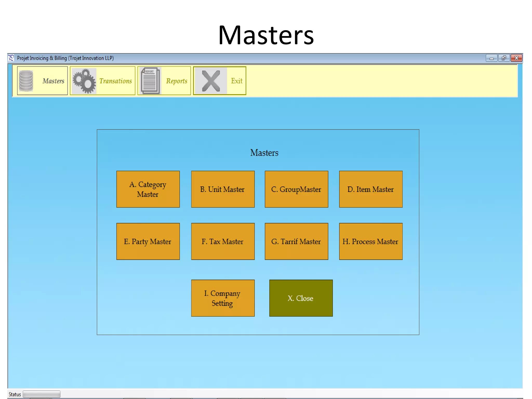Click the Status progress bar
532x399 pixels.
pyautogui.click(x=42, y=394)
